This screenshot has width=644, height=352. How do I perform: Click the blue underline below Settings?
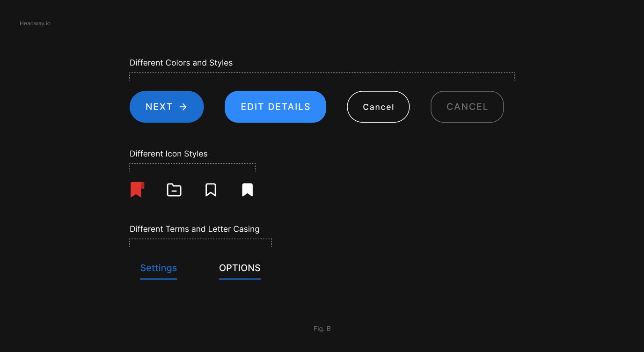coord(158,279)
